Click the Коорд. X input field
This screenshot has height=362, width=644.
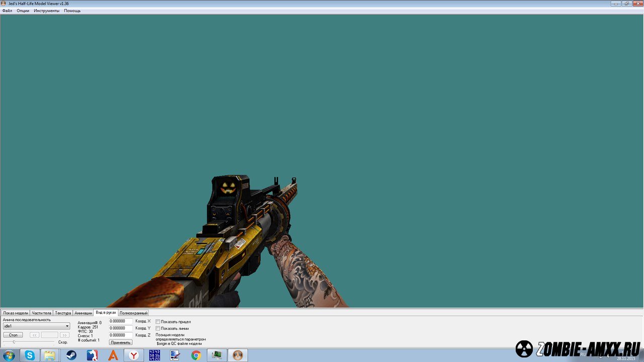[121, 321]
